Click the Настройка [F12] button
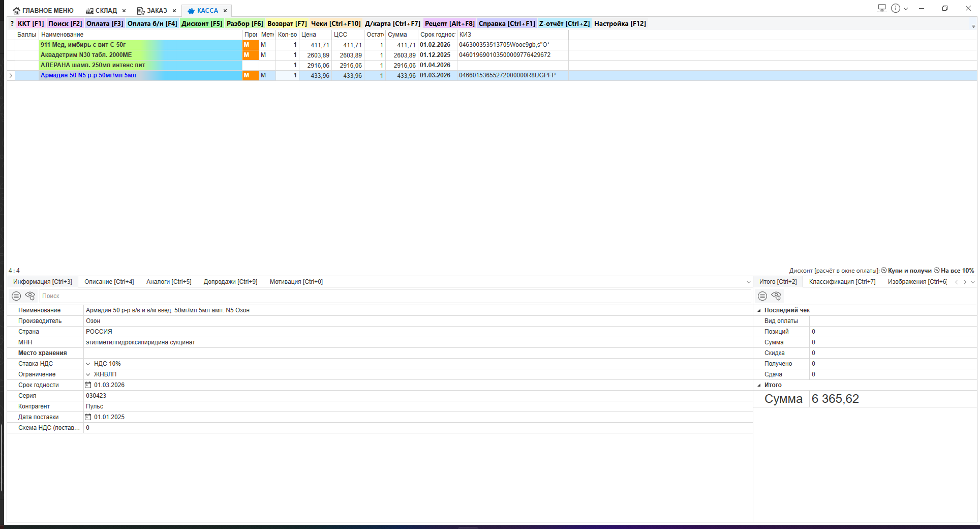 [x=620, y=24]
